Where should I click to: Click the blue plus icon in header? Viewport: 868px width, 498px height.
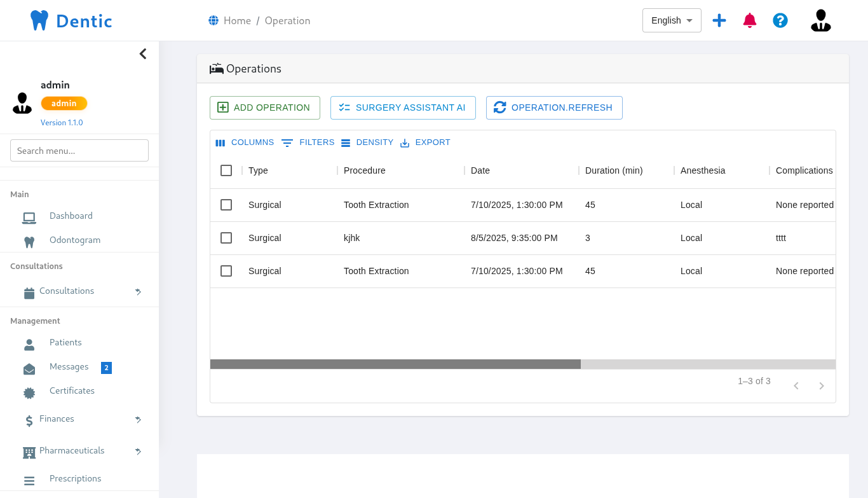[719, 20]
